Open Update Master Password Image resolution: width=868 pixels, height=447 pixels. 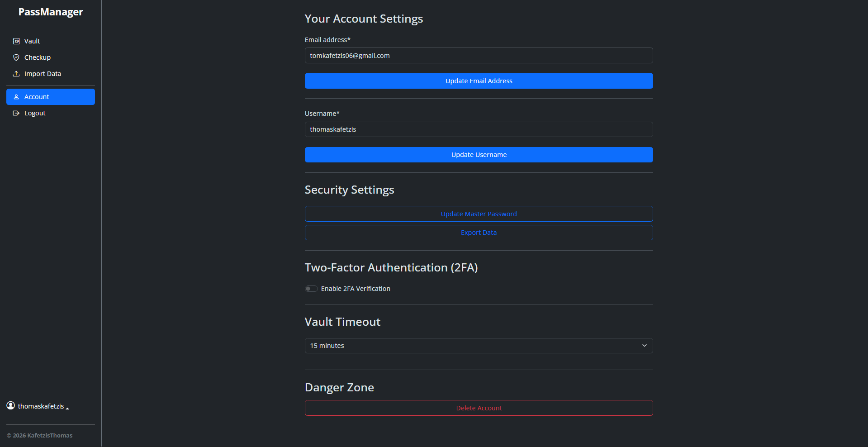click(479, 214)
